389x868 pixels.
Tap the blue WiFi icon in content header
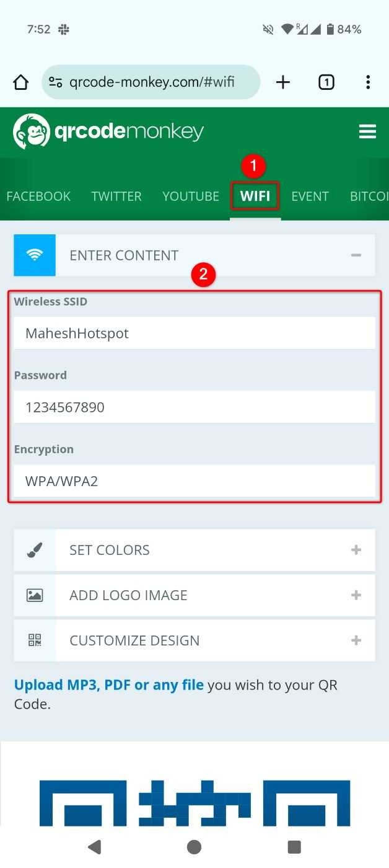click(x=35, y=255)
